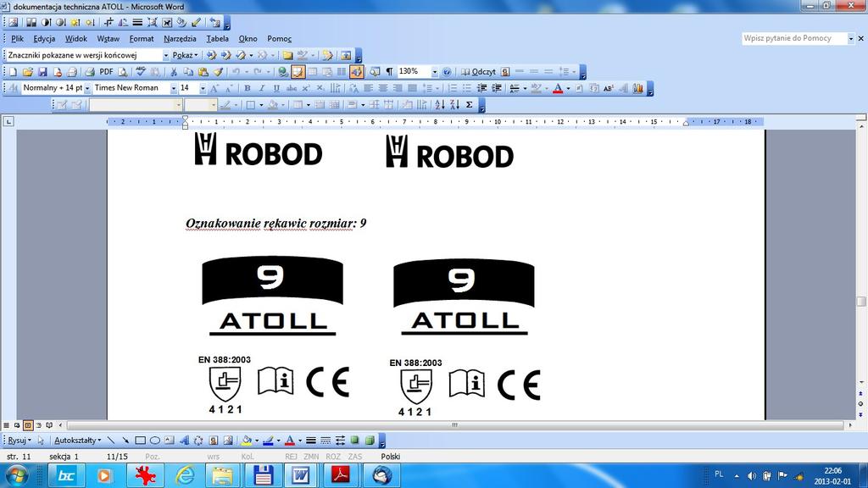Viewport: 868px width, 488px height.
Task: Toggle Bold formatting
Action: click(x=248, y=88)
